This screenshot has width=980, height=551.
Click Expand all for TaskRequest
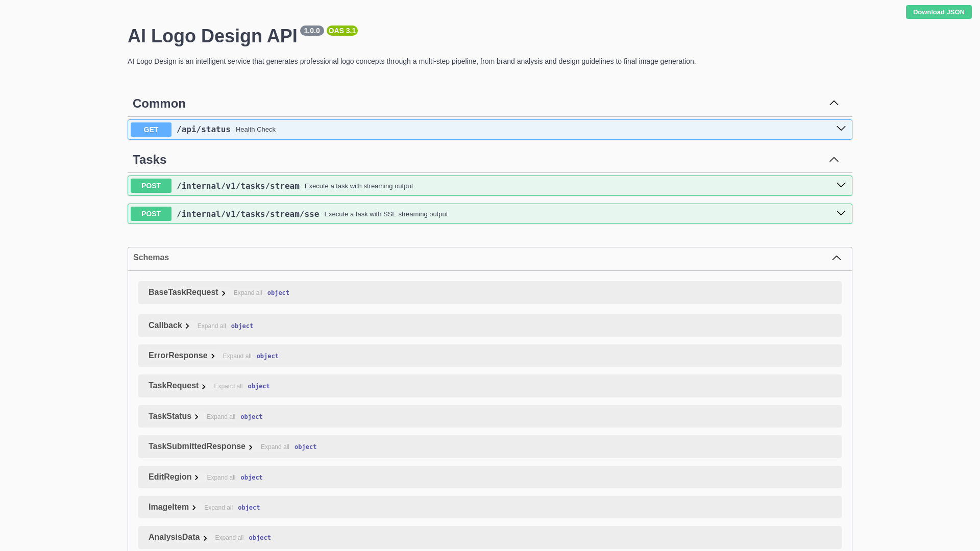tap(228, 386)
